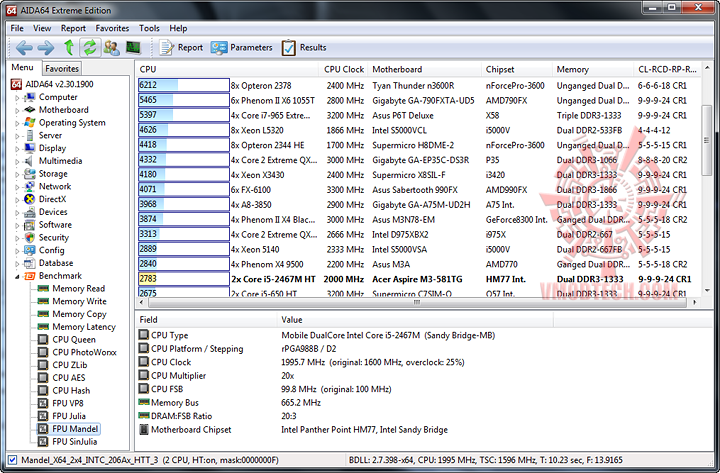Click the results horizontal scrollbar
The width and height of the screenshot is (720, 473).
click(x=417, y=302)
